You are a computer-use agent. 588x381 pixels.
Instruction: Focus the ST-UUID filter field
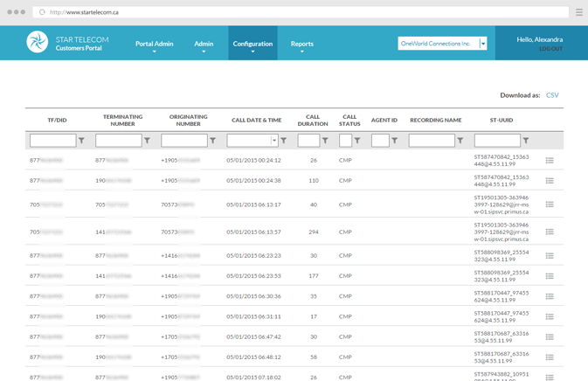click(x=497, y=141)
